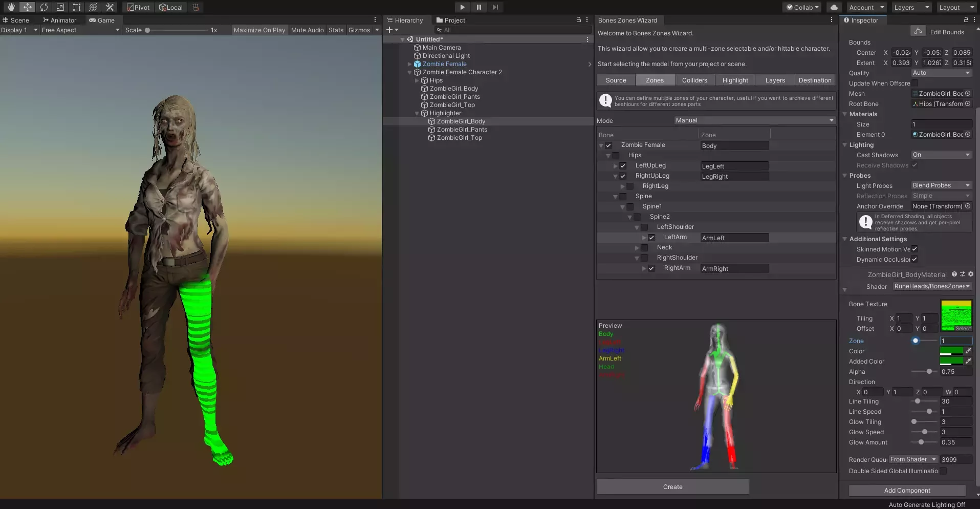The width and height of the screenshot is (980, 509).
Task: Open the Cast Shadows dropdown
Action: point(941,155)
